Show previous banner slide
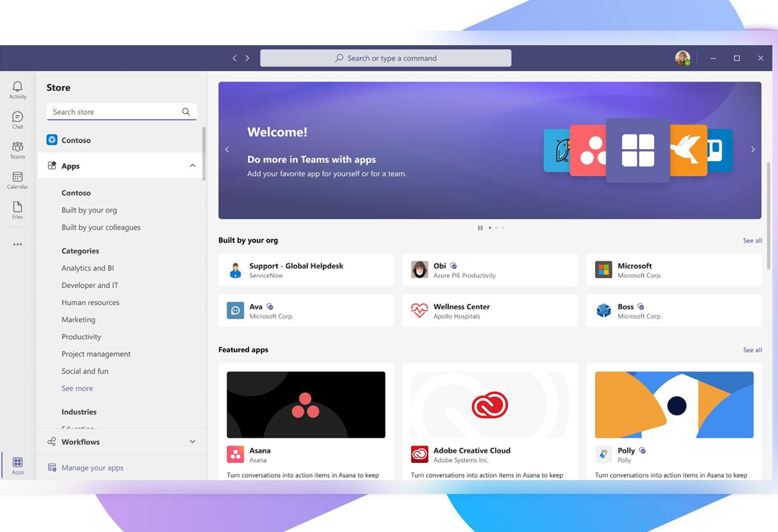The height and width of the screenshot is (532, 778). [x=227, y=150]
